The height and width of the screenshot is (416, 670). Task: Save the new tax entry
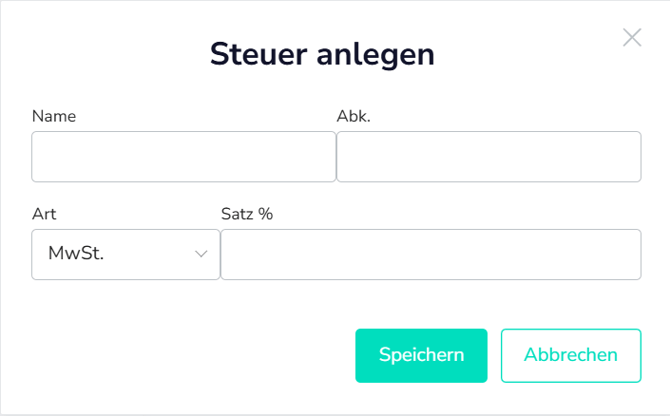[421, 355]
